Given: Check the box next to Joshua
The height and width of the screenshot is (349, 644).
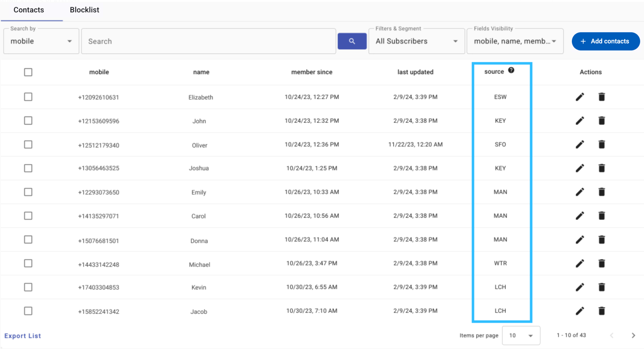Looking at the screenshot, I should point(28,168).
